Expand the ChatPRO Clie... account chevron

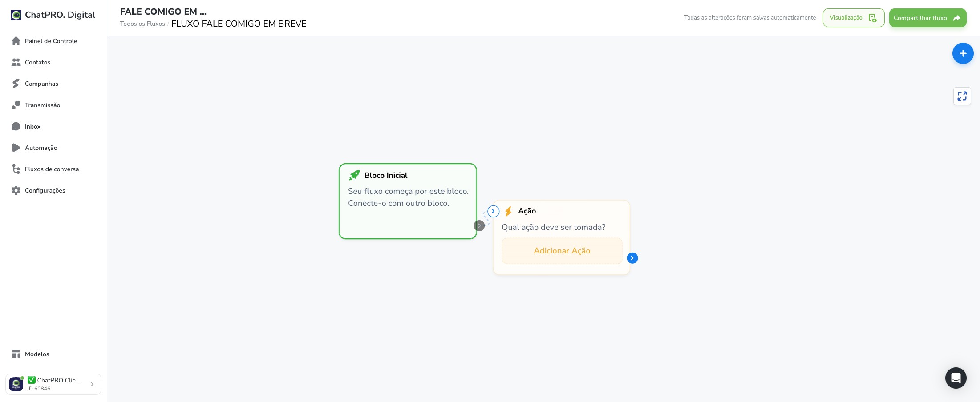(92, 384)
